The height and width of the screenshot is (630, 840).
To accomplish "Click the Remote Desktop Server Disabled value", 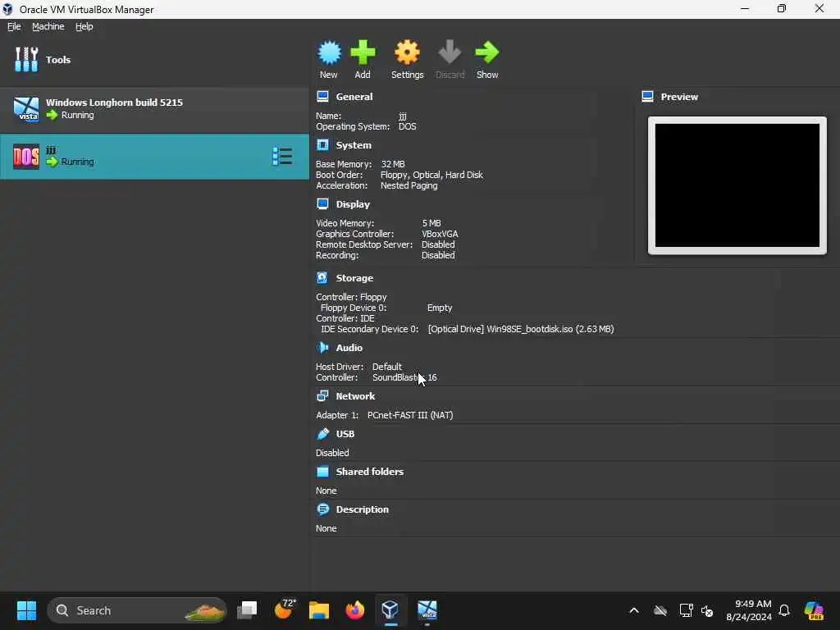I will point(438,244).
